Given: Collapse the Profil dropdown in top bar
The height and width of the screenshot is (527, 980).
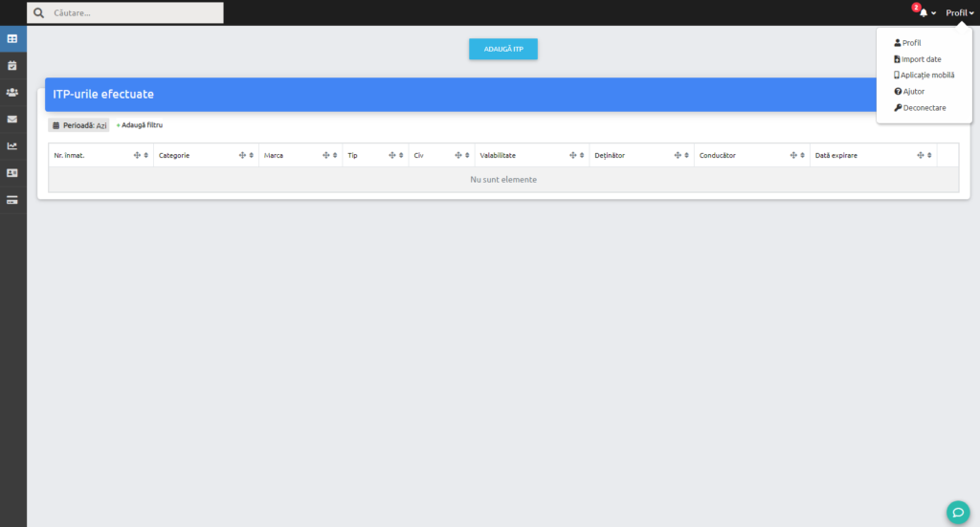Looking at the screenshot, I should point(959,12).
